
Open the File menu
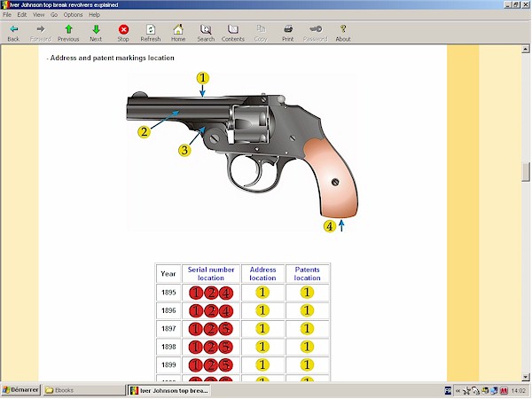pyautogui.click(x=7, y=14)
